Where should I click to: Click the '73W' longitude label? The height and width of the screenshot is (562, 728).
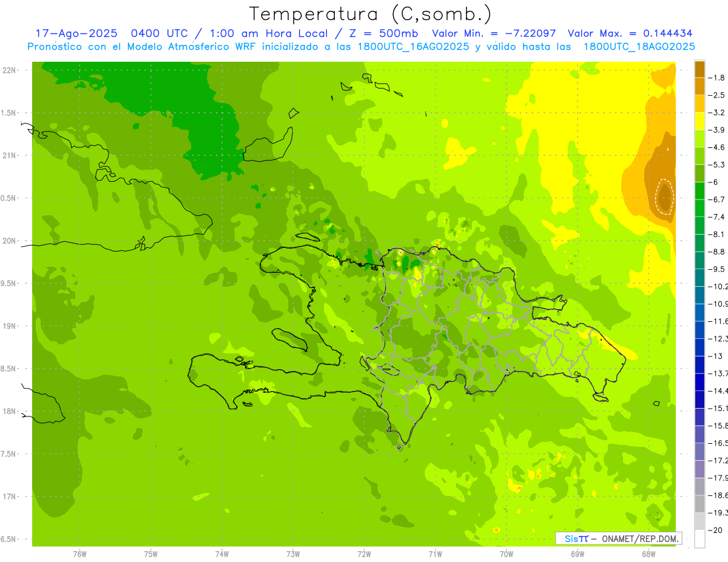point(293,554)
